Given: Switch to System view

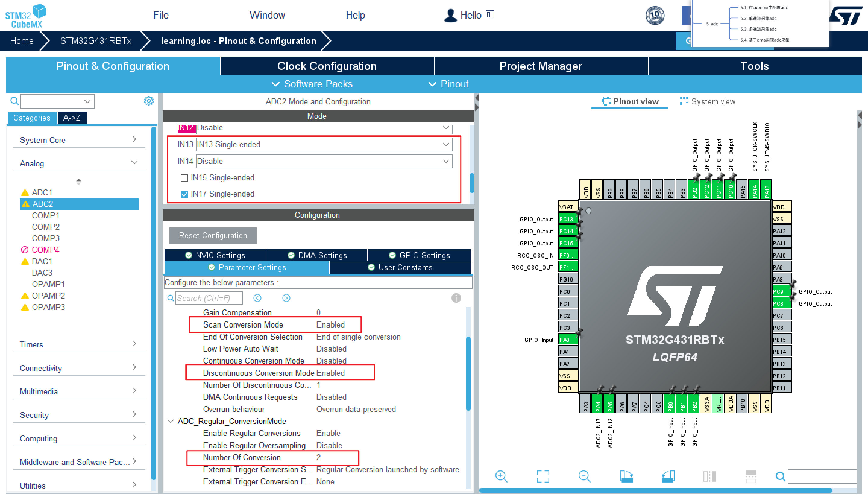Looking at the screenshot, I should [x=707, y=102].
